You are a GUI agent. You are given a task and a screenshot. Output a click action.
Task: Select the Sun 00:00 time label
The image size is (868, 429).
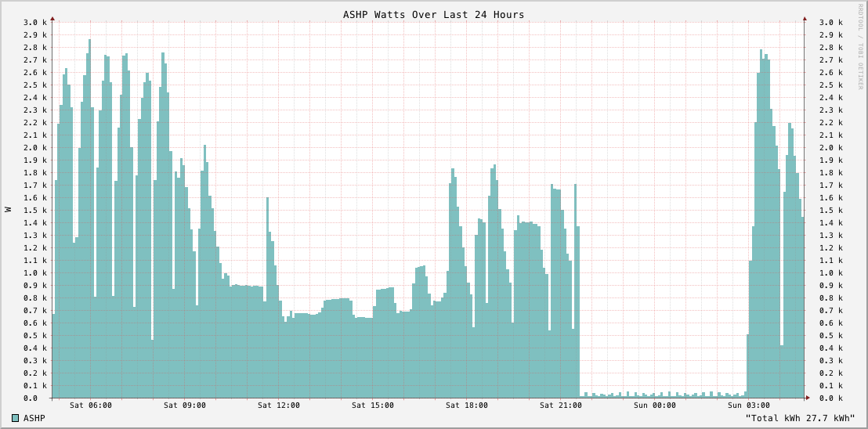click(654, 406)
